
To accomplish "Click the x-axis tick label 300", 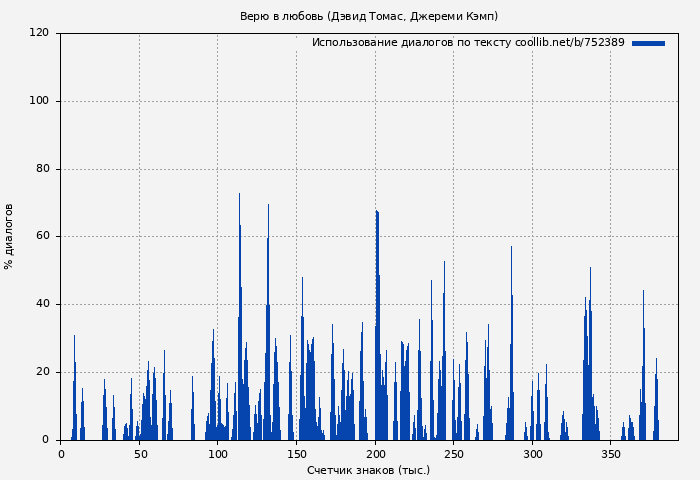I will tap(532, 454).
